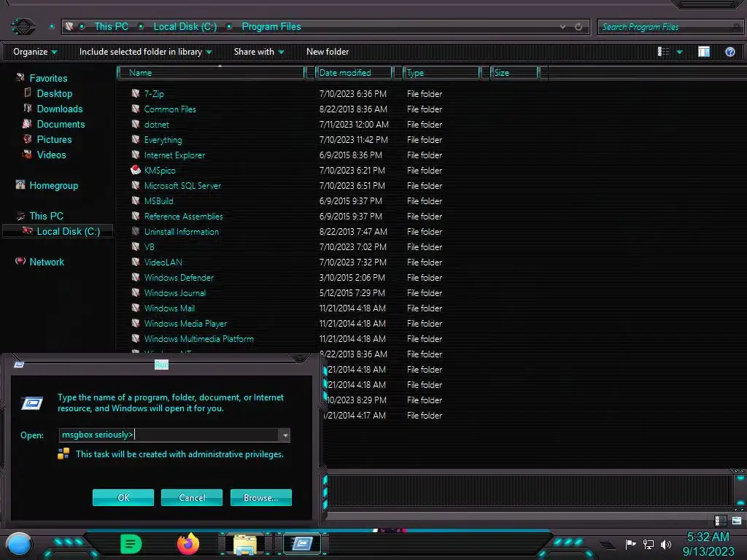Click the Run taskbar icon
The height and width of the screenshot is (560, 747).
pos(302,543)
